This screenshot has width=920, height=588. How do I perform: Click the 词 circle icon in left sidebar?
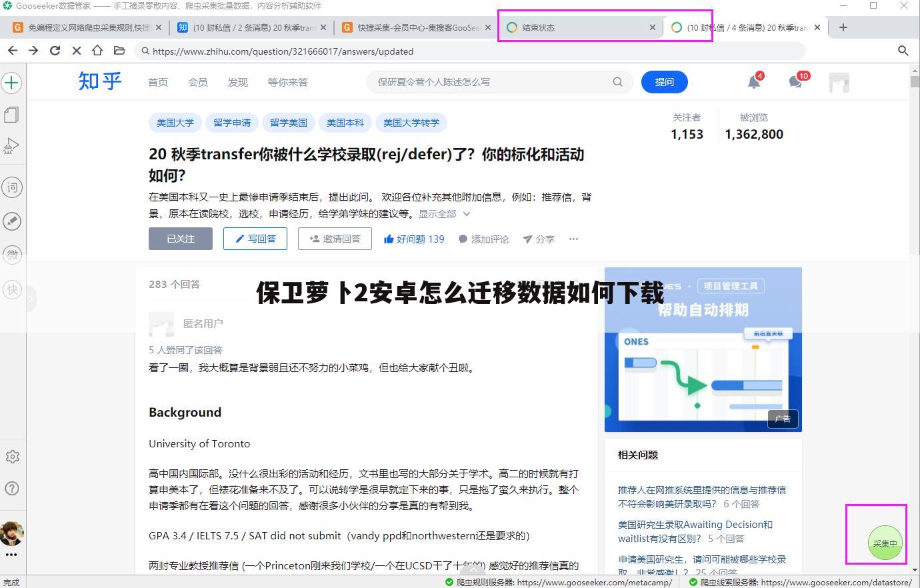click(11, 187)
